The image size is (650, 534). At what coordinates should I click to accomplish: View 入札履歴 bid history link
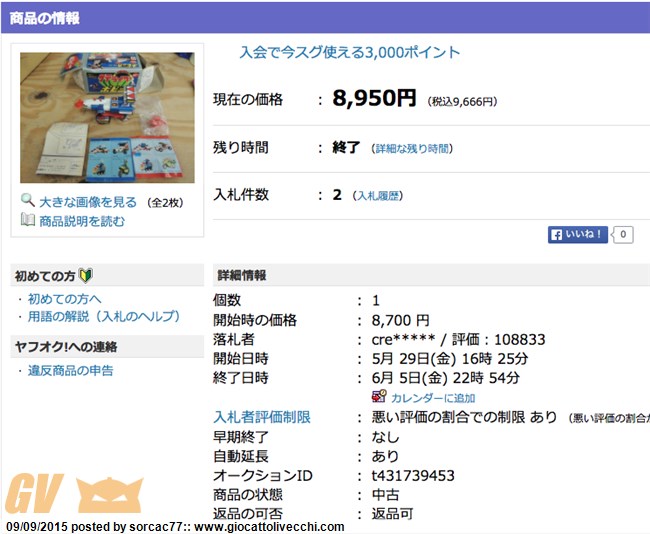(x=378, y=196)
